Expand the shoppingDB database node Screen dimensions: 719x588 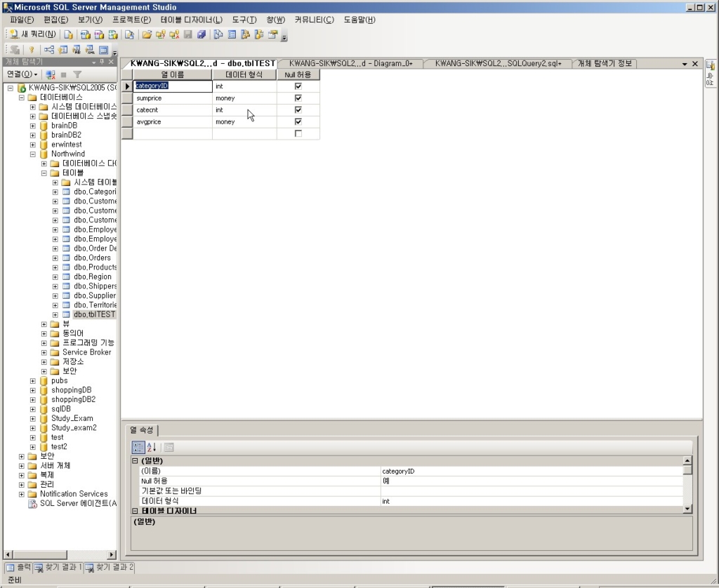point(32,390)
